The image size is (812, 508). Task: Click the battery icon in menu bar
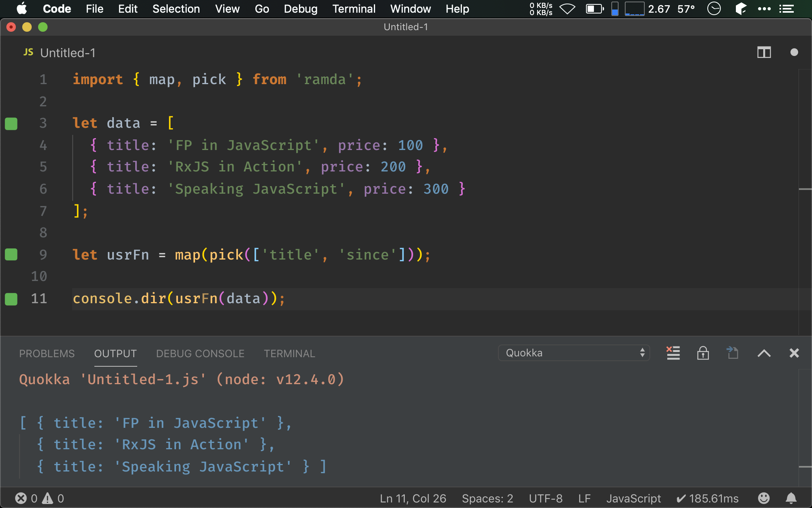595,9
